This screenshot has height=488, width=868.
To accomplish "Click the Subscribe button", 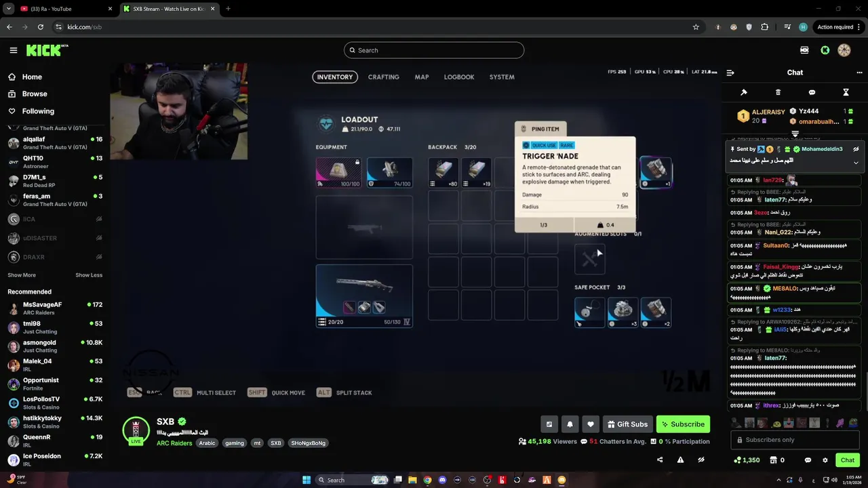I will (x=683, y=424).
